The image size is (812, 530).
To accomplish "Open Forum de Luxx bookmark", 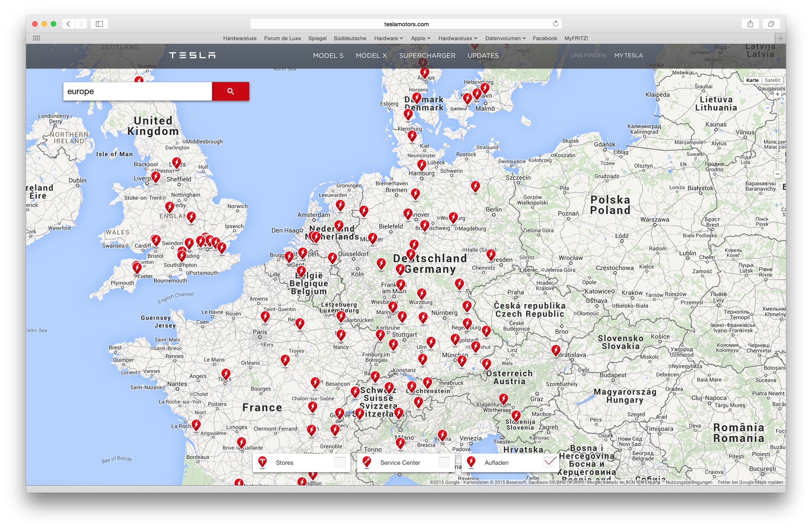I will (x=283, y=38).
